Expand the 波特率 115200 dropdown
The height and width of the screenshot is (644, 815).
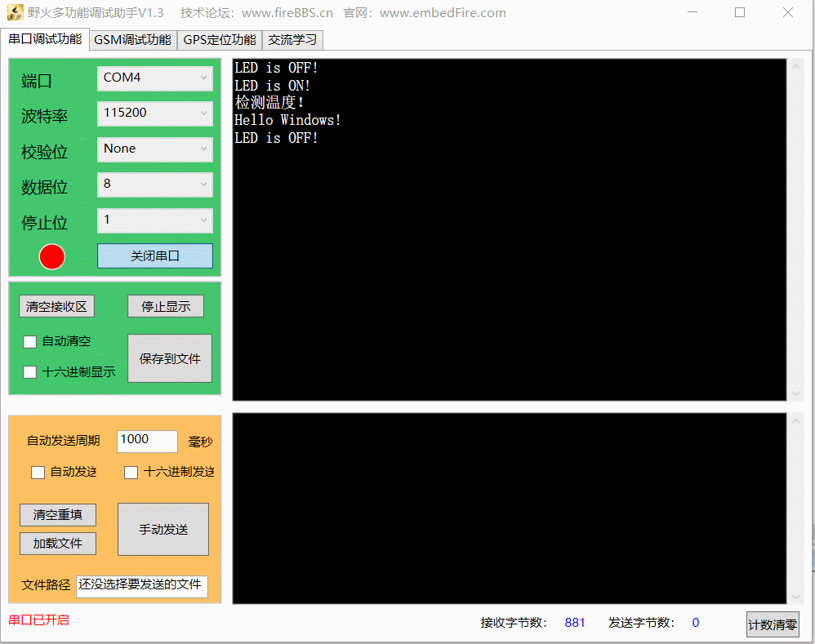[x=155, y=113]
